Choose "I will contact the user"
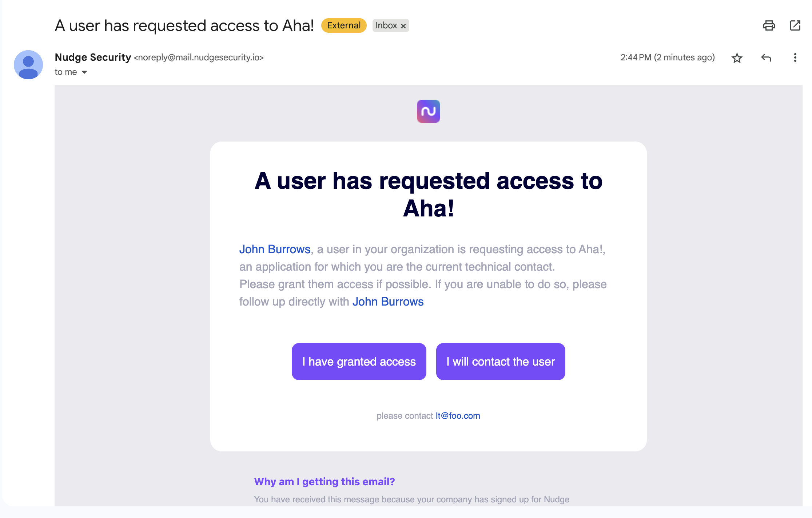 [x=500, y=362]
